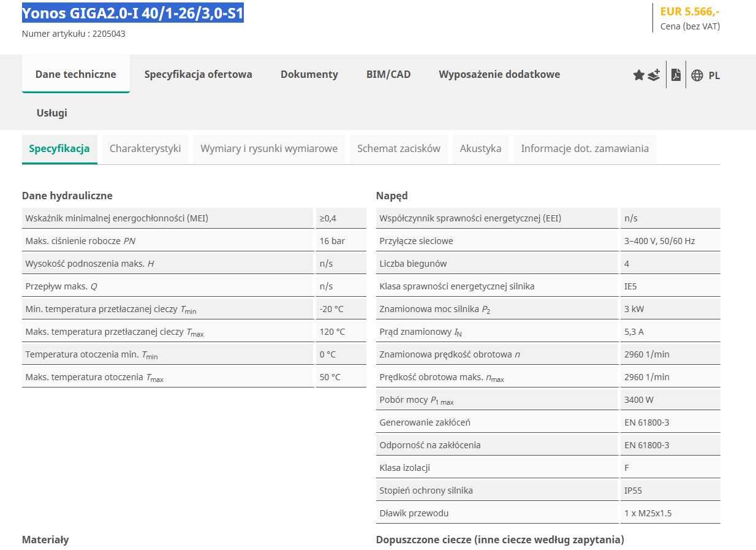Open Wymiary i rysunki wymiarowe sub-tab
The height and width of the screenshot is (550, 756).
coord(269,149)
